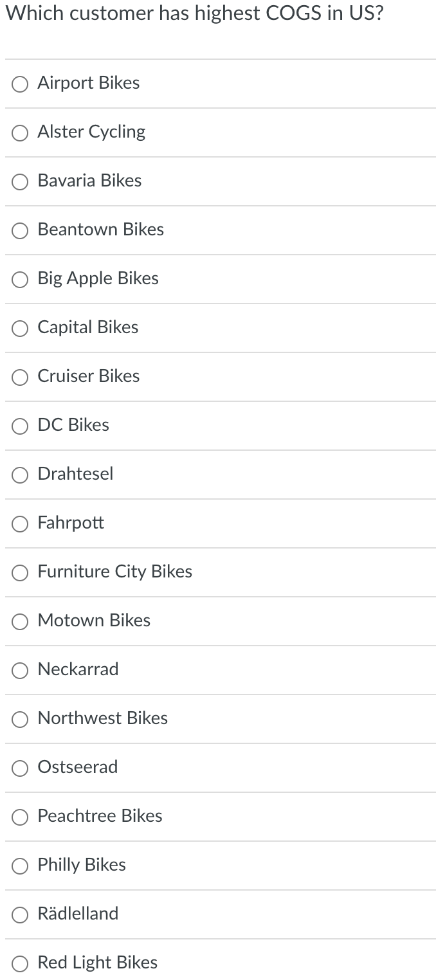Choose Alster Cycling as your answer
Image resolution: width=436 pixels, height=980 pixels.
pyautogui.click(x=19, y=133)
